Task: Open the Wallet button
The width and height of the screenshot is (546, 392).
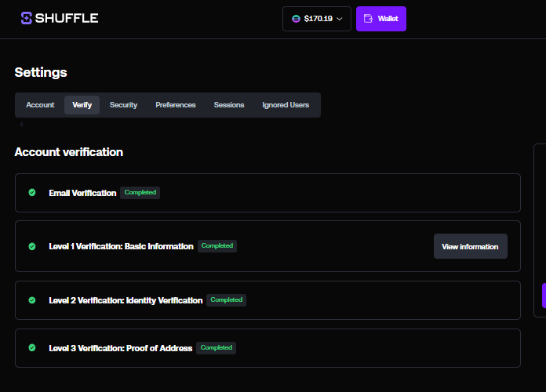Action: click(x=380, y=19)
